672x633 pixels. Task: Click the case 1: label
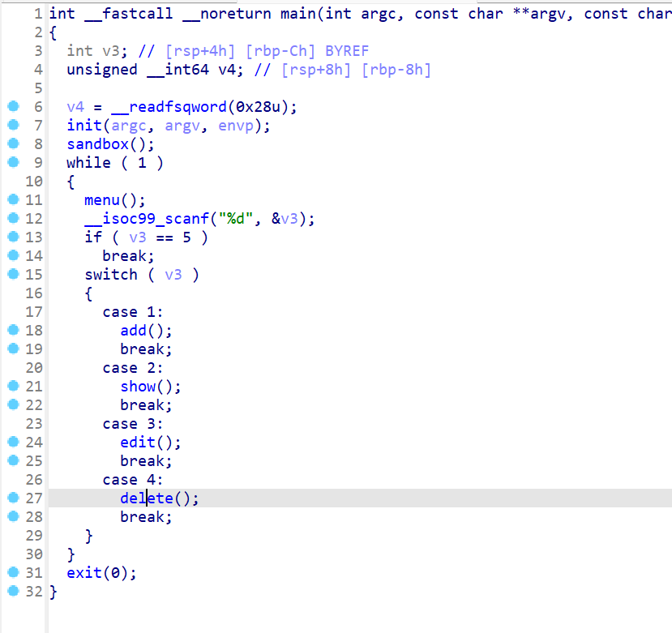(x=133, y=312)
